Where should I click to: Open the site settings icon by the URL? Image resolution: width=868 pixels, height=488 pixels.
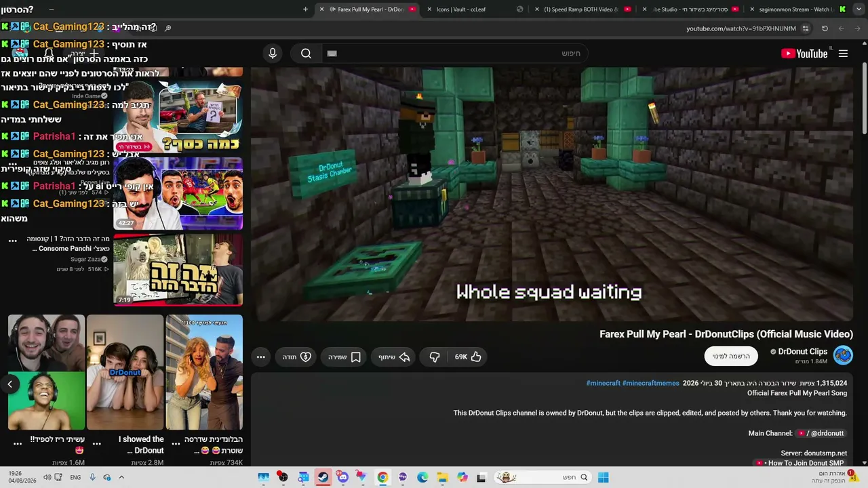pyautogui.click(x=806, y=28)
